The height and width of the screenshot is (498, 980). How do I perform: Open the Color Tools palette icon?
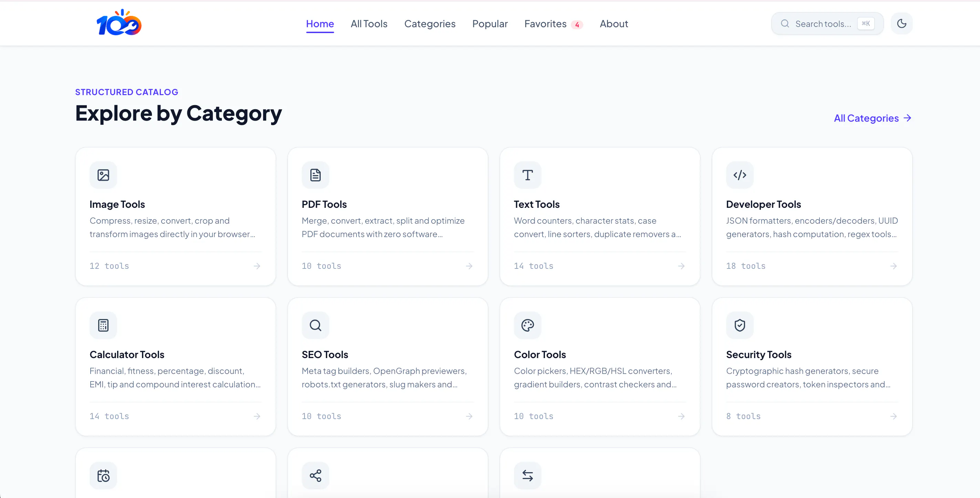527,325
